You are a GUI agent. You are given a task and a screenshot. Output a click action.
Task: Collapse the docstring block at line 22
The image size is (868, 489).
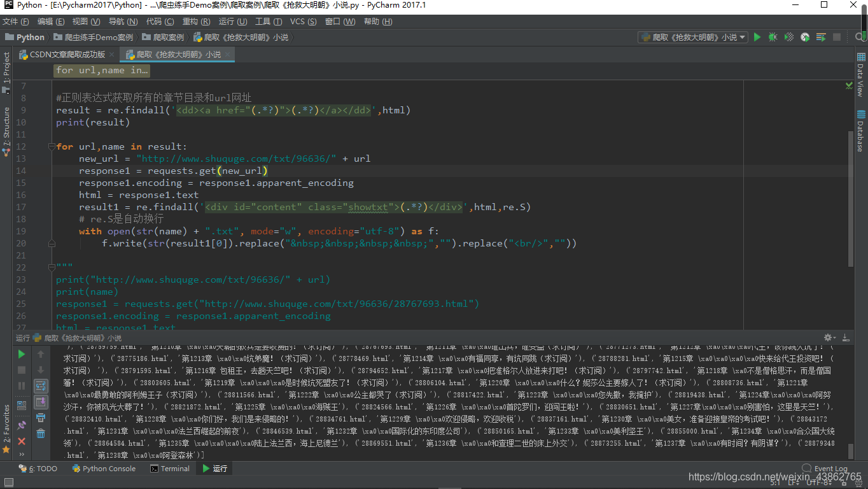click(x=52, y=267)
